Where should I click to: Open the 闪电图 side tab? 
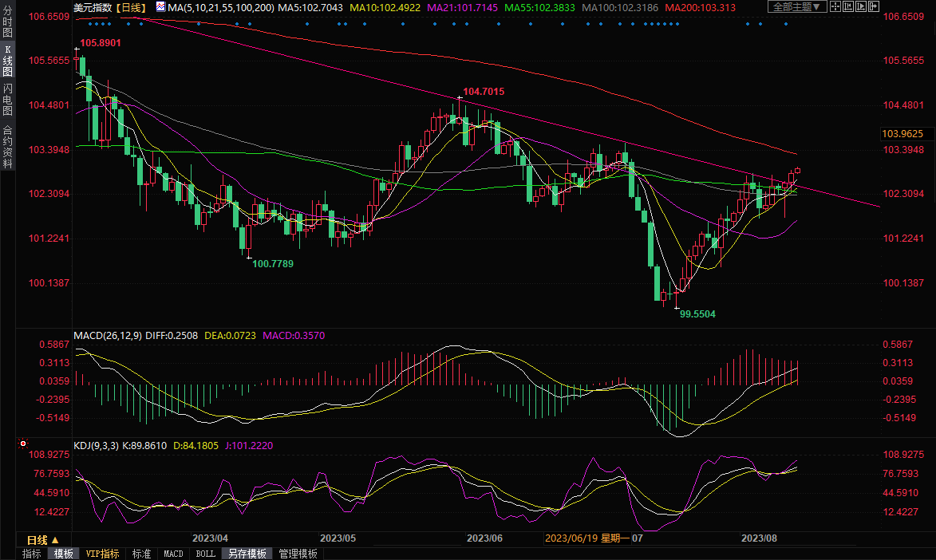point(7,100)
